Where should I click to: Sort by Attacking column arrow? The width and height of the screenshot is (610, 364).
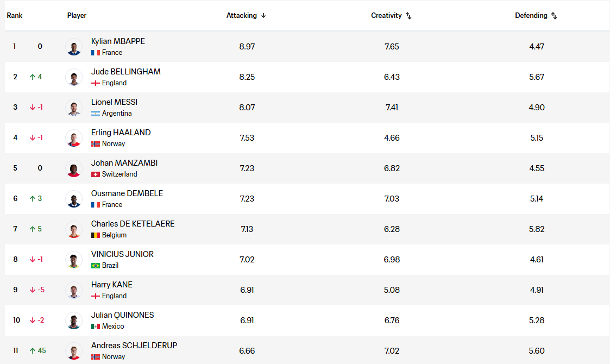pos(263,16)
